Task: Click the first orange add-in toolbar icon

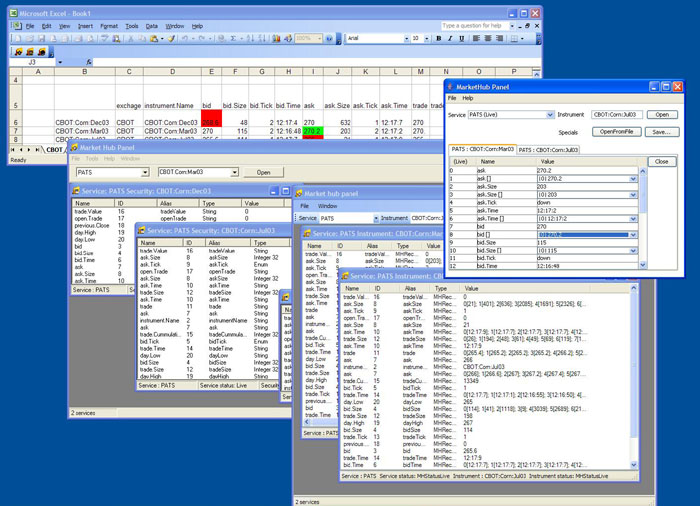Action: (17, 50)
